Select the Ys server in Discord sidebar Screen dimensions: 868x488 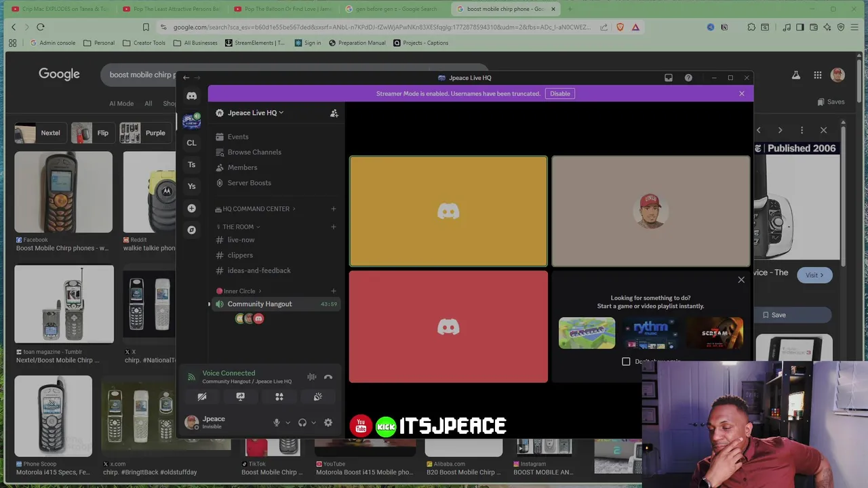pyautogui.click(x=191, y=186)
